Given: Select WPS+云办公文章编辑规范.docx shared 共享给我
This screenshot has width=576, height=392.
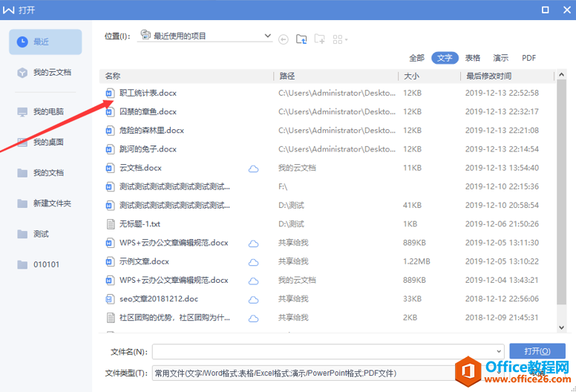Looking at the screenshot, I should click(x=174, y=243).
